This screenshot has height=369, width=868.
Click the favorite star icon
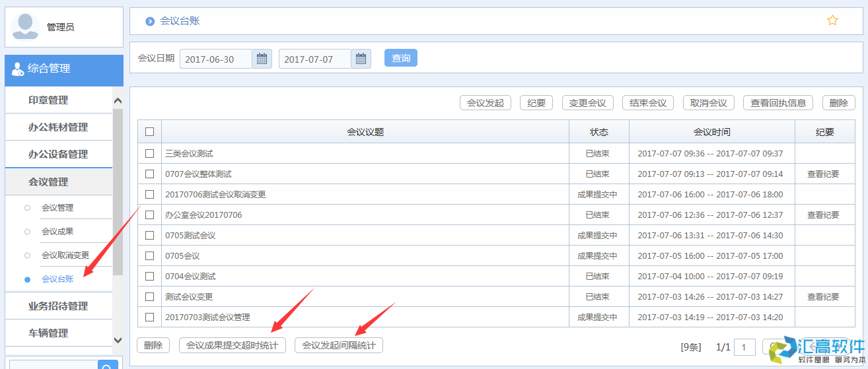(x=832, y=20)
